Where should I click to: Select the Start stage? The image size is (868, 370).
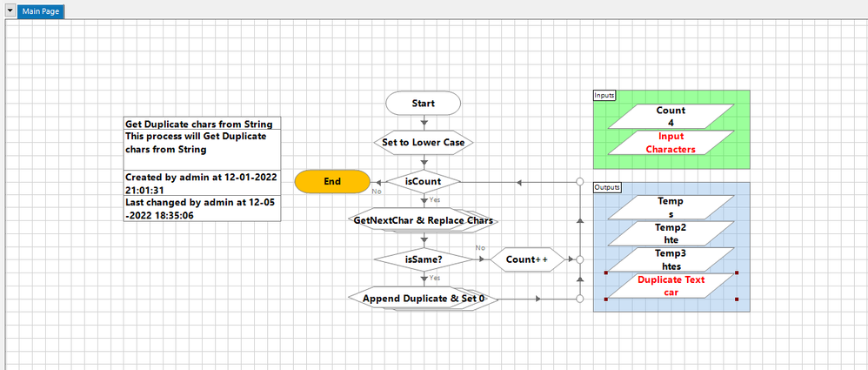[x=423, y=103]
